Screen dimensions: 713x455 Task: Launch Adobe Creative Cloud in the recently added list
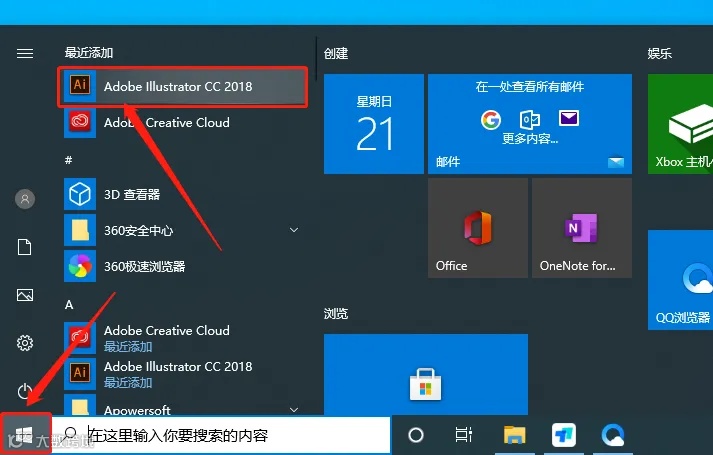[182, 122]
